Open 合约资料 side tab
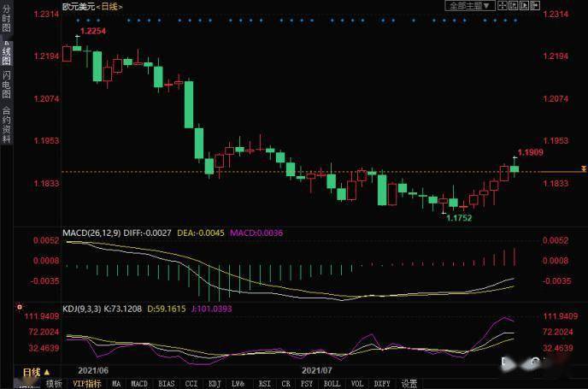Image resolution: width=588 pixels, height=389 pixels. pyautogui.click(x=7, y=123)
